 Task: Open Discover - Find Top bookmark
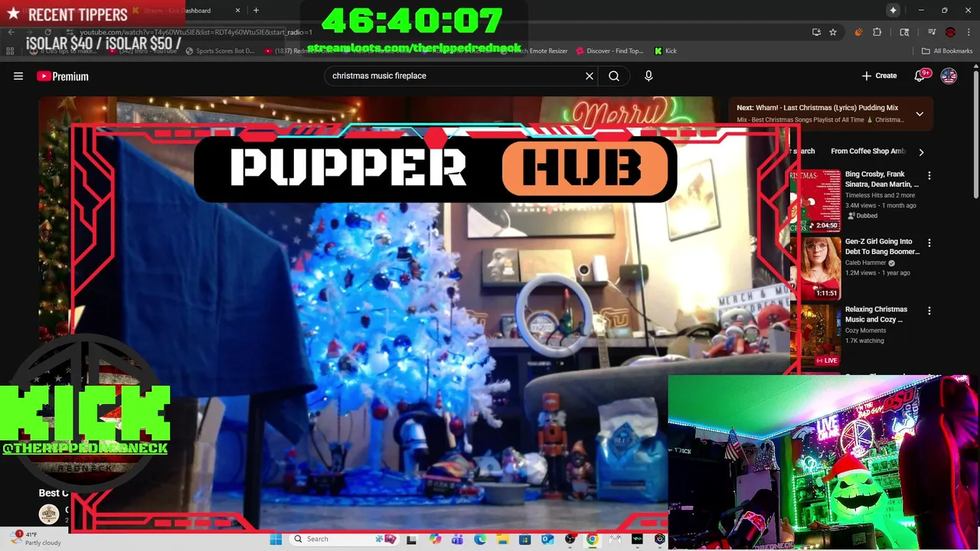click(x=608, y=51)
